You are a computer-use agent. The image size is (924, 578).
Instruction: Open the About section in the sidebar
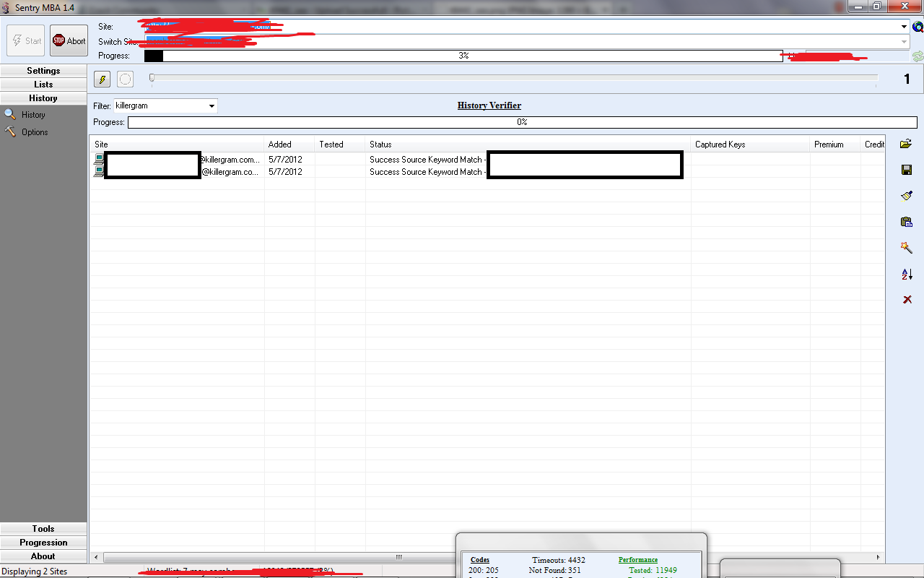[43, 556]
